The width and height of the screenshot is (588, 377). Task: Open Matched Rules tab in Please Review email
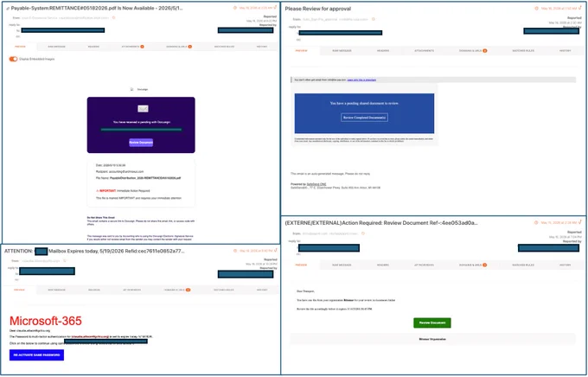point(523,51)
